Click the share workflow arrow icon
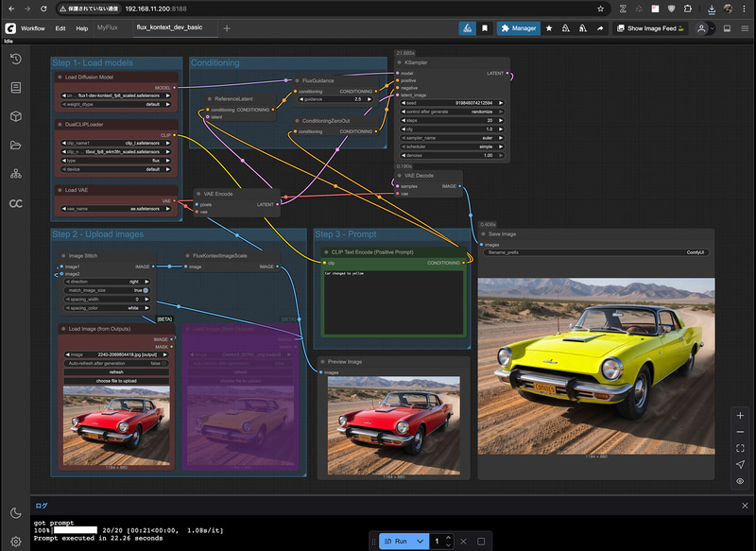The height and width of the screenshot is (551, 756). (x=600, y=29)
